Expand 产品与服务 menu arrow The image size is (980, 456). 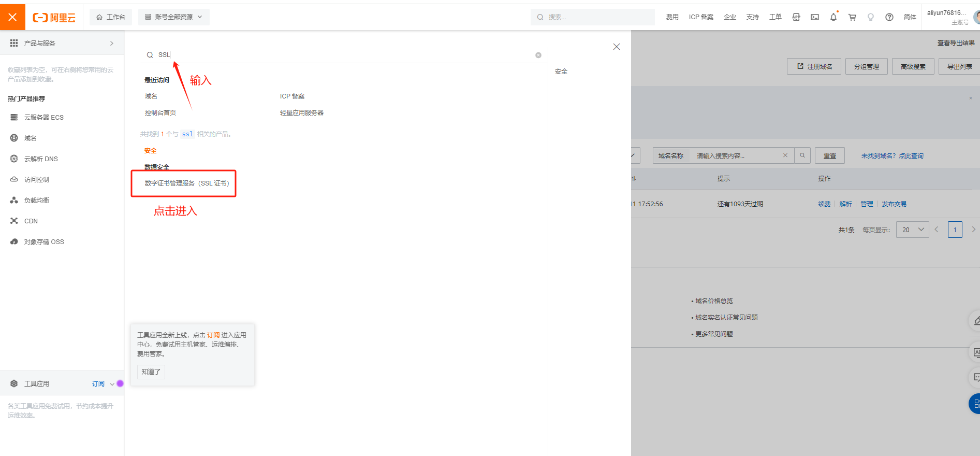(112, 44)
